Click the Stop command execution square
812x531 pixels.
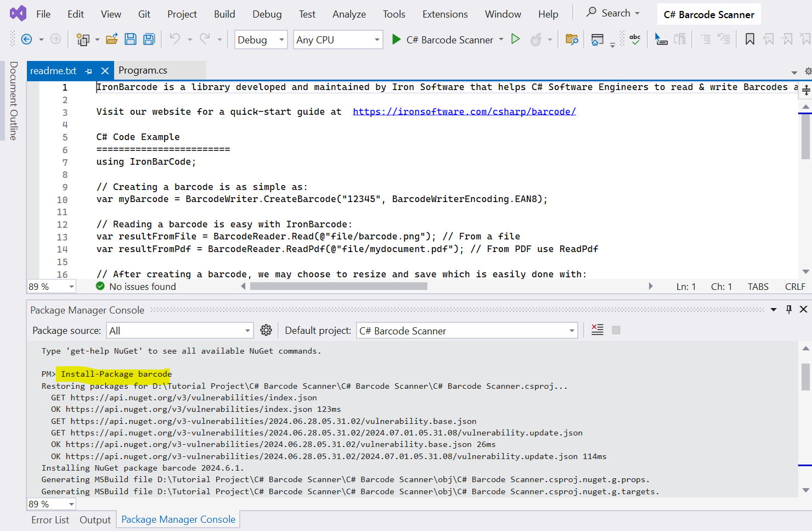(616, 330)
